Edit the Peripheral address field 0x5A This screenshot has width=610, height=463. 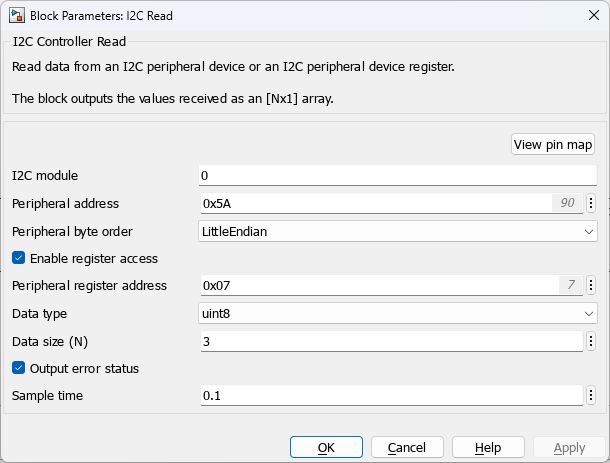(x=375, y=203)
